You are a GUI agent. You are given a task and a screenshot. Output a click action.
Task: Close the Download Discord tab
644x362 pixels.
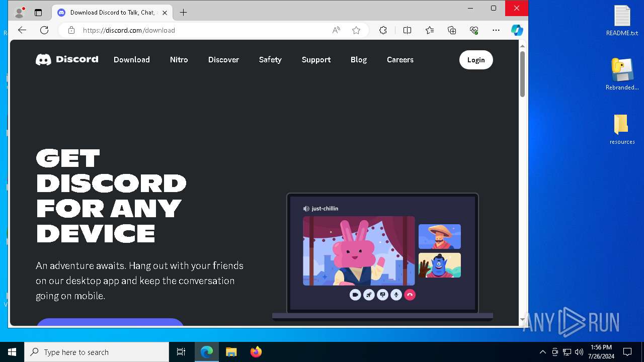[x=165, y=13]
